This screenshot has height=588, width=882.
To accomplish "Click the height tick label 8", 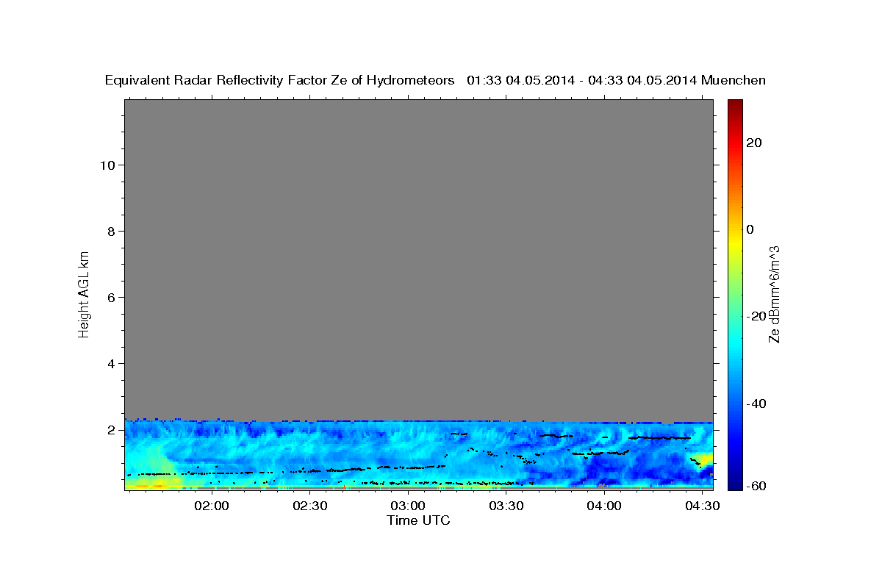I will 110,232.
